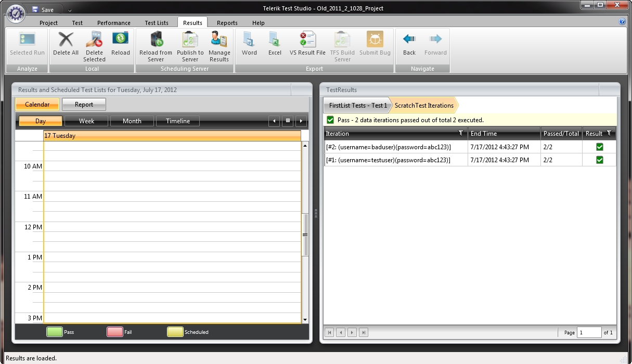Click ScratchTest Iterations breadcrumb

(x=424, y=106)
